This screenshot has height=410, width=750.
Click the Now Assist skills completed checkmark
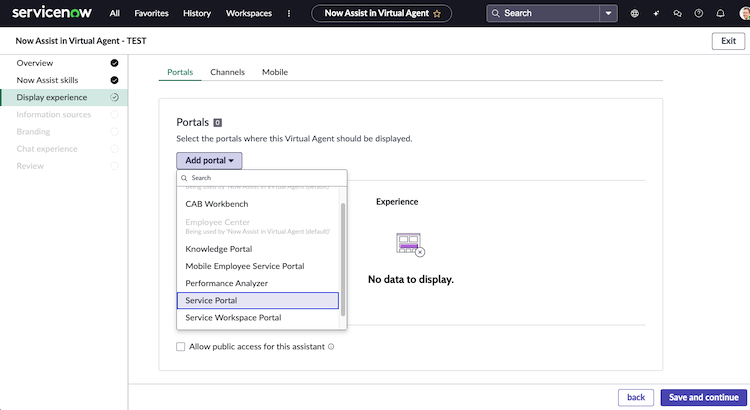pos(114,80)
